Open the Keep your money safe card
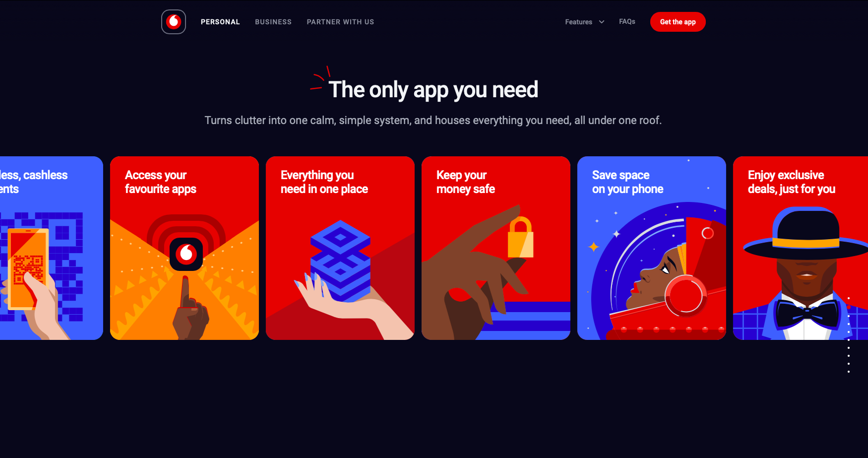Image resolution: width=868 pixels, height=458 pixels. (496, 248)
